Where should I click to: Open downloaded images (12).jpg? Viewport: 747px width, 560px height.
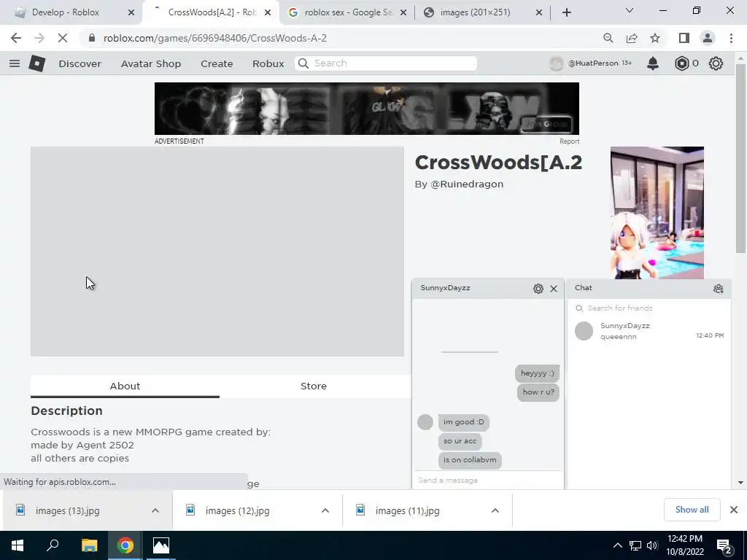237,511
